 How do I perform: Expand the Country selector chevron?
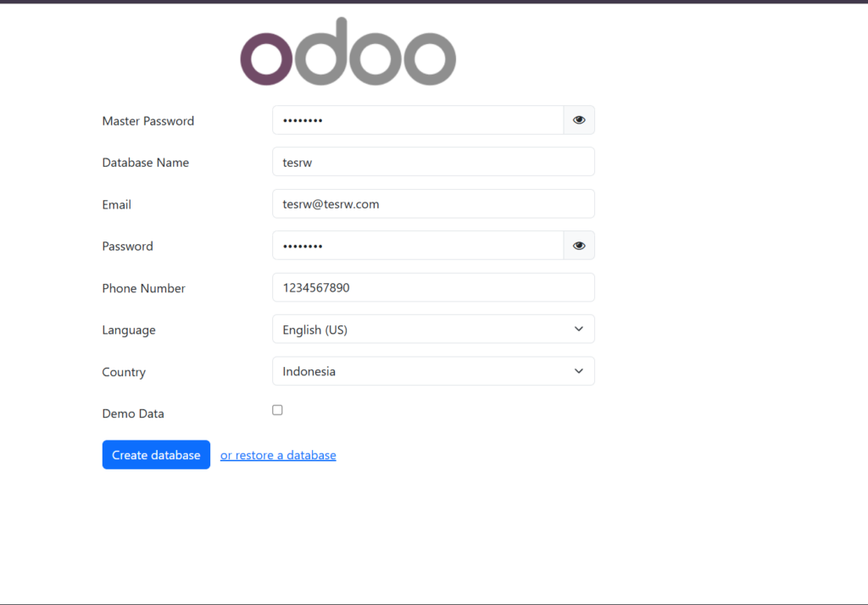[579, 371]
